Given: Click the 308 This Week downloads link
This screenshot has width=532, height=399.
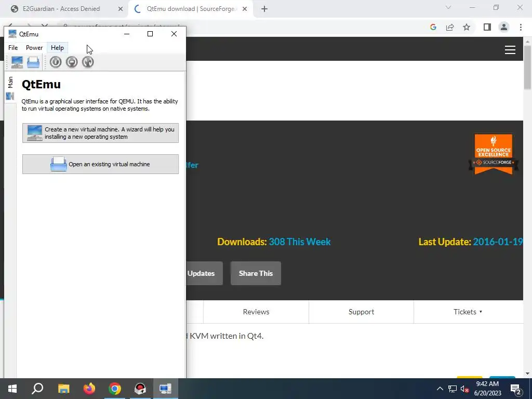Looking at the screenshot, I should coord(300,242).
